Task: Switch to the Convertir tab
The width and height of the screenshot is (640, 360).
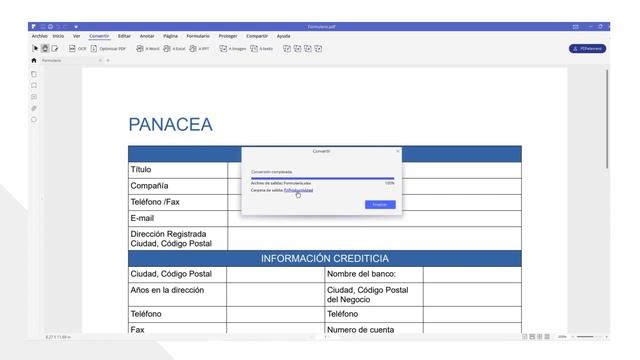Action: 99,36
